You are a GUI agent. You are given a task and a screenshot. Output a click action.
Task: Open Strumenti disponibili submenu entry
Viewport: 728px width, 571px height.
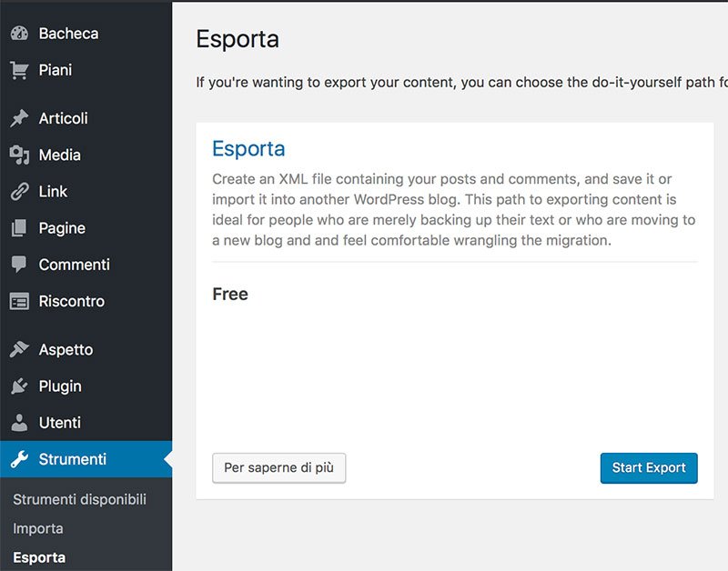tap(79, 499)
